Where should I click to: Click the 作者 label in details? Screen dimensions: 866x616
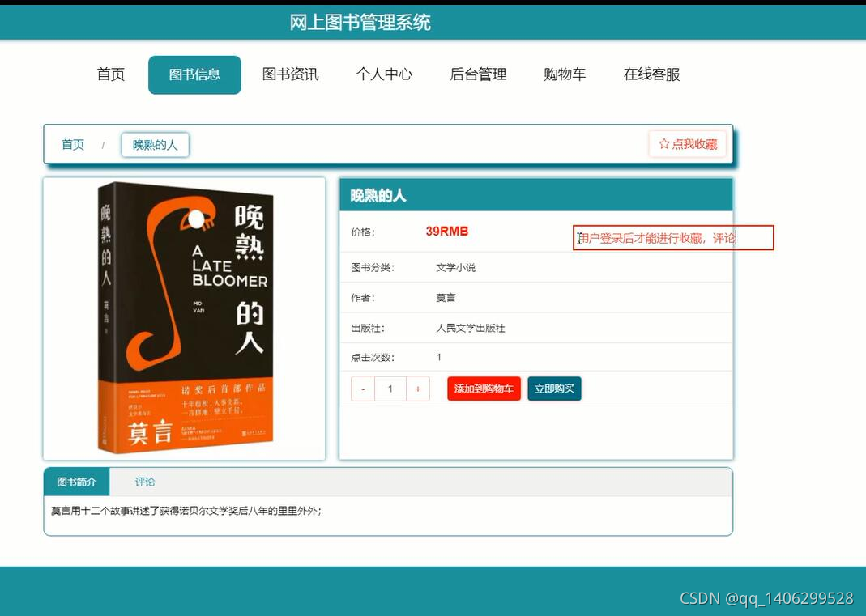tap(363, 298)
